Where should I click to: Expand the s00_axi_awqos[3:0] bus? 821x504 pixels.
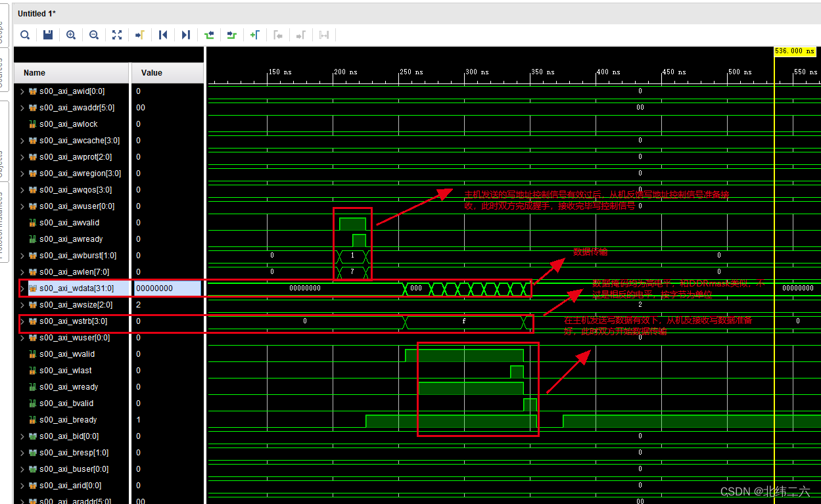(22, 190)
